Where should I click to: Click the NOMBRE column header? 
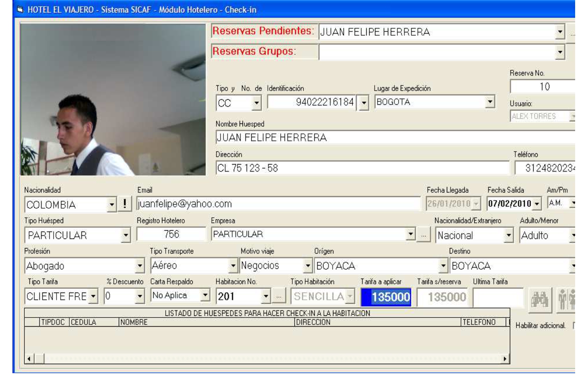[206, 322]
